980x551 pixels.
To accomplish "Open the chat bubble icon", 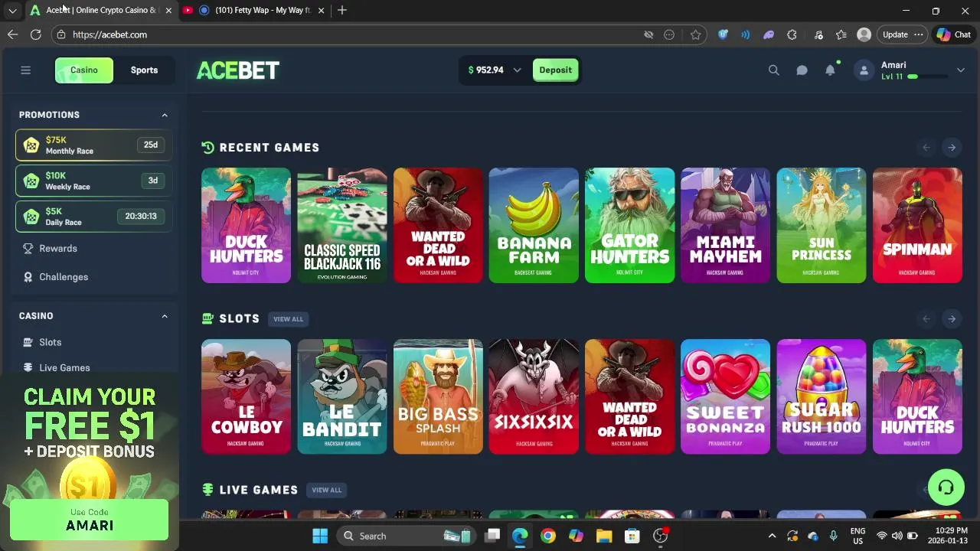I will pos(802,70).
